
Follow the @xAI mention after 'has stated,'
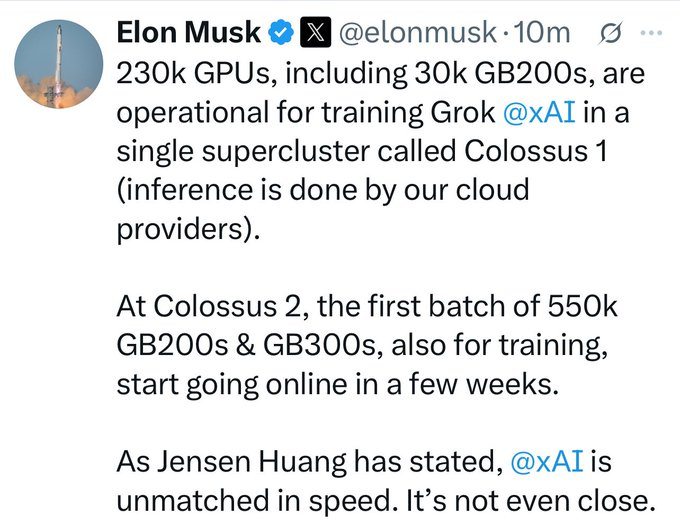547,461
